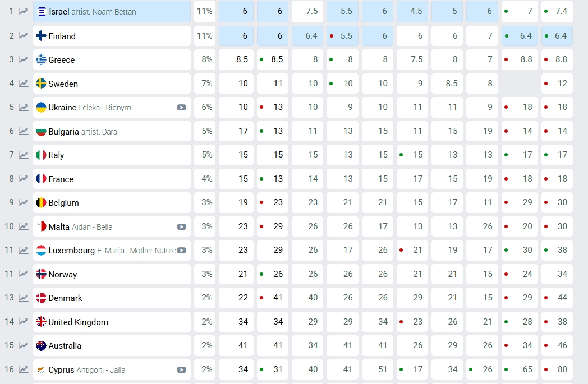Play the Malta Aidan Bella video
Viewport: 588px width, 384px height.
tap(181, 227)
